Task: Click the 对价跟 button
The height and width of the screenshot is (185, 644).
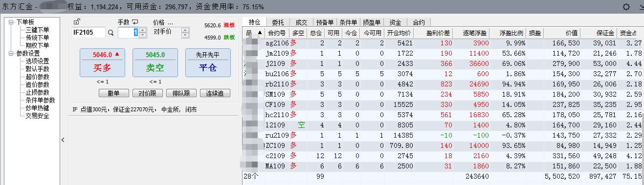Action: (x=147, y=93)
